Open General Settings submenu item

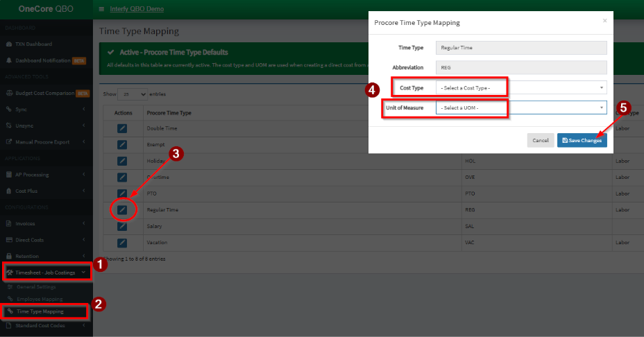pos(36,287)
